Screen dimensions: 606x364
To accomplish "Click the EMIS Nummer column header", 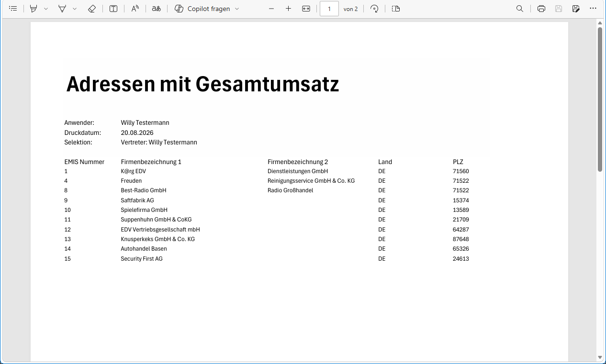I will [84, 162].
